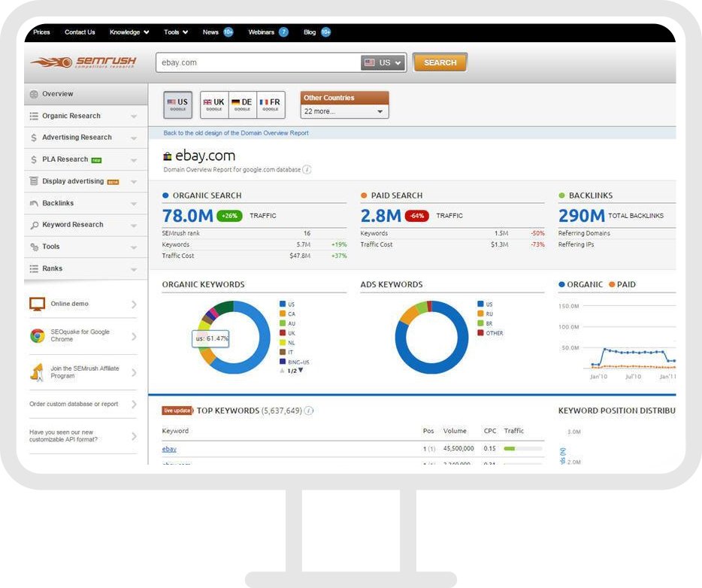
Task: Toggle the RU legend color in Ads Keywords
Action: click(480, 314)
